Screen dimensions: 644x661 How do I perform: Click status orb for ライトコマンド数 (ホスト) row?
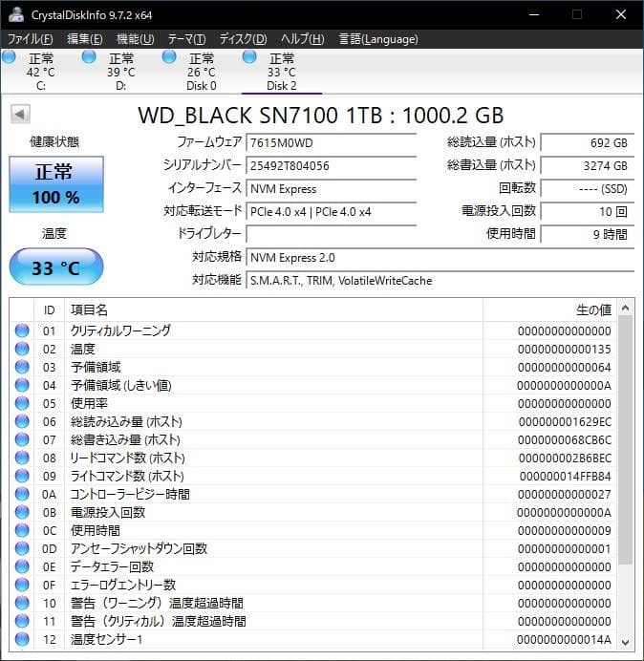(x=22, y=476)
